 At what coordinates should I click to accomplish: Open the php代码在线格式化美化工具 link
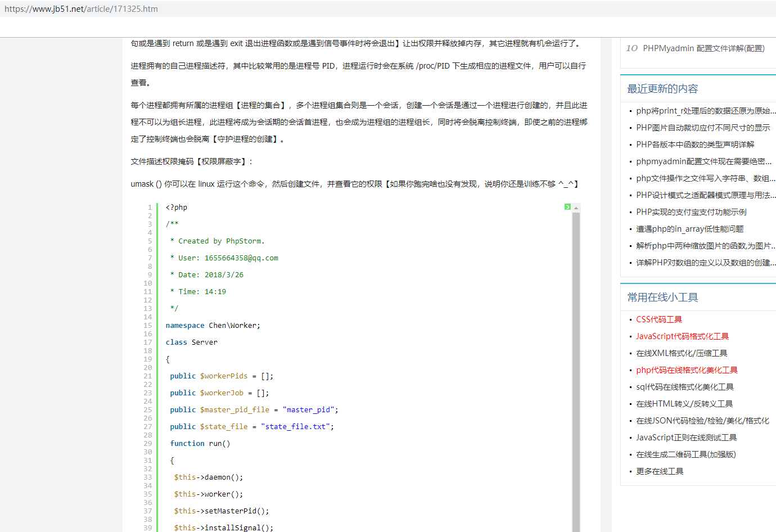pos(687,370)
